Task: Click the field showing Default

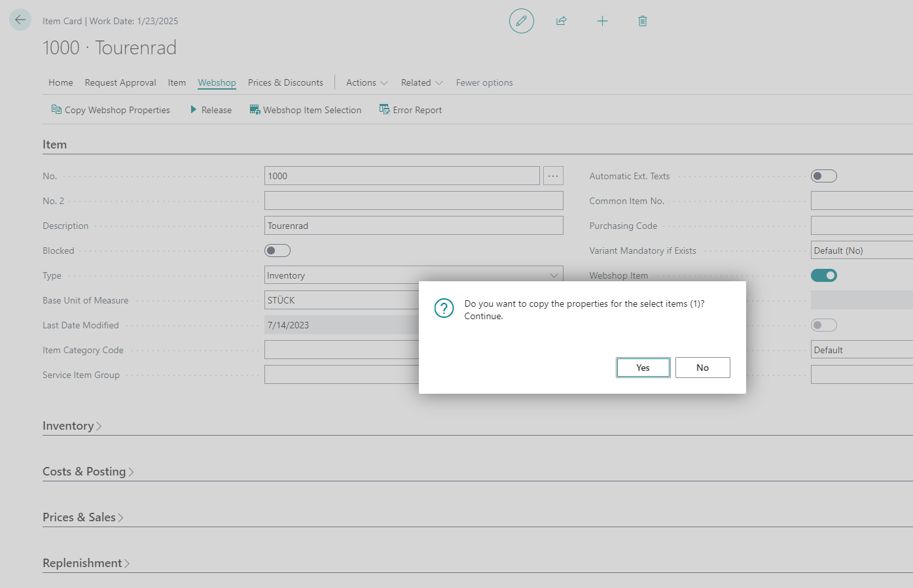Action: pyautogui.click(x=862, y=350)
